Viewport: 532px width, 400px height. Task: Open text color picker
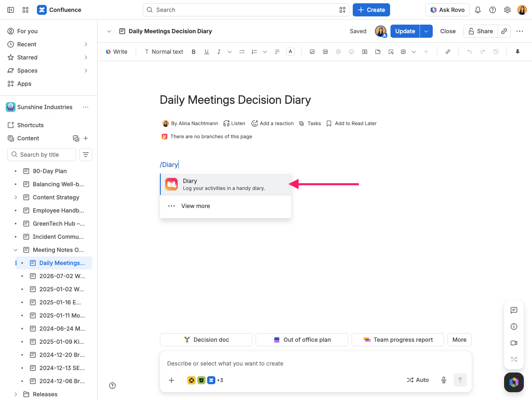(290, 52)
